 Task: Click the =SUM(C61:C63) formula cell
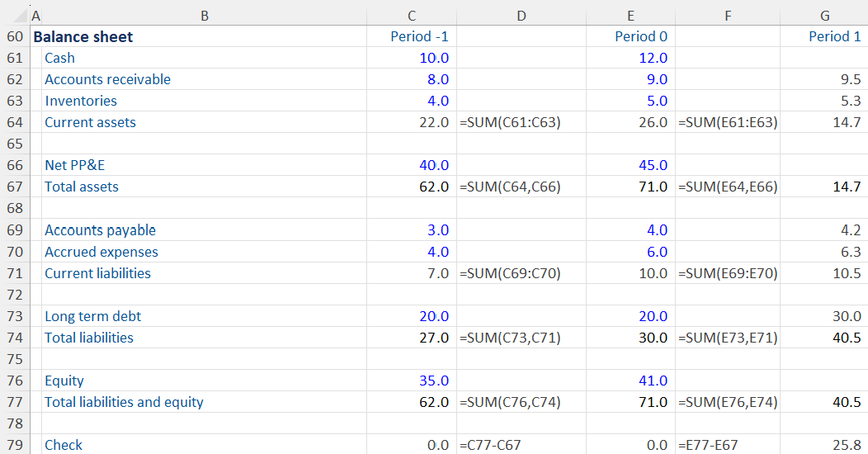tap(509, 122)
